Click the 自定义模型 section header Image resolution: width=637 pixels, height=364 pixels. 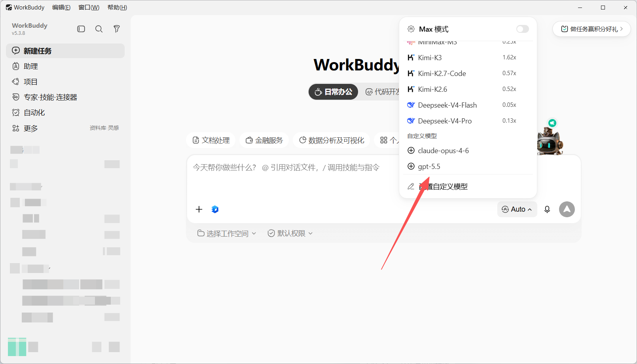422,136
